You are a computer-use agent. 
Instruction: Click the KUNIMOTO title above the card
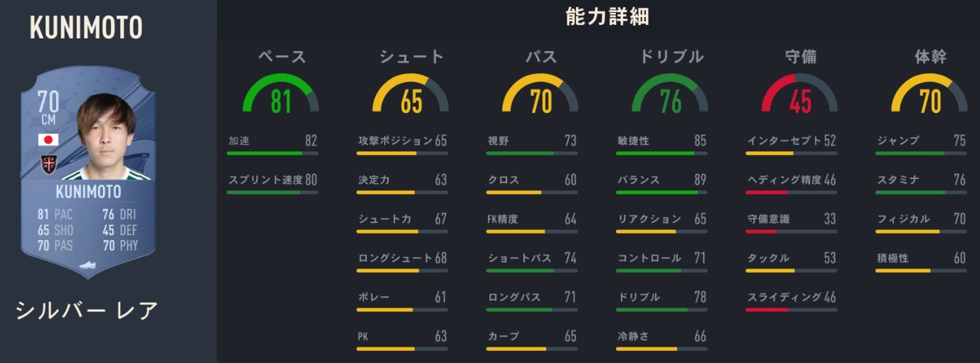coord(86,28)
